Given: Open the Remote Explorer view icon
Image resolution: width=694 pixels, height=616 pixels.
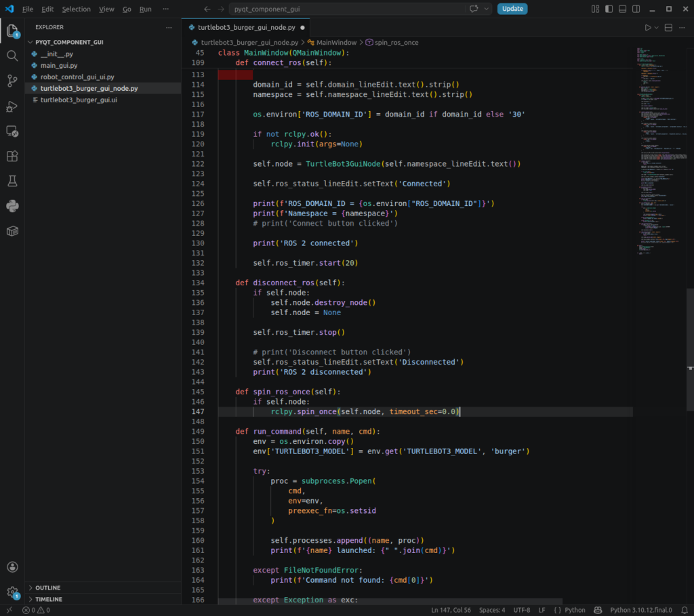Looking at the screenshot, I should click(x=12, y=131).
